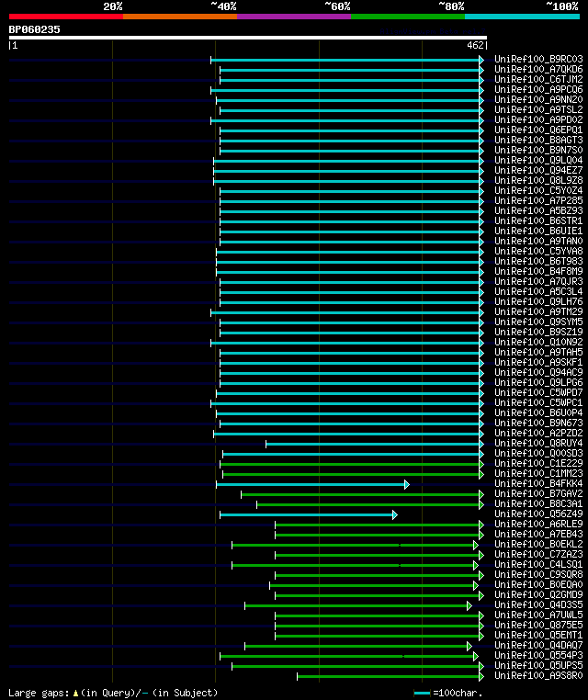Click the UniRef100_A5BZ93 label
Image resolution: width=588 pixels, height=700 pixels.
[x=538, y=210]
